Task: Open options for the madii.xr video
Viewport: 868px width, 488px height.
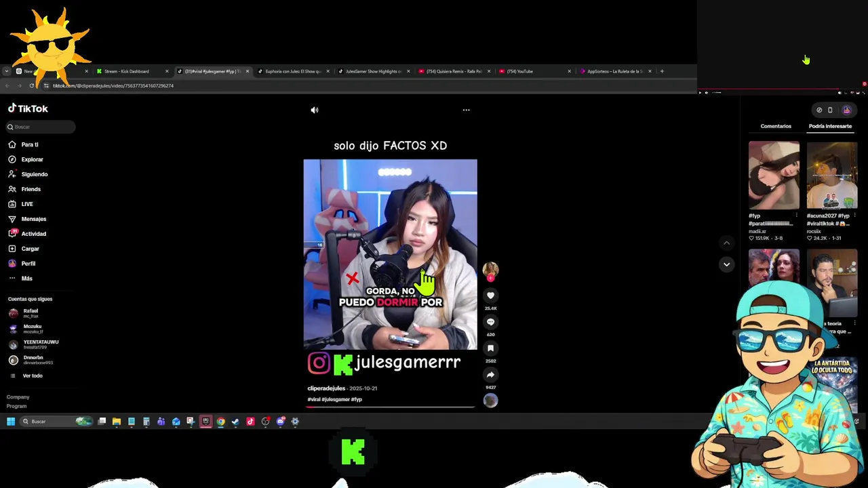Action: click(797, 216)
